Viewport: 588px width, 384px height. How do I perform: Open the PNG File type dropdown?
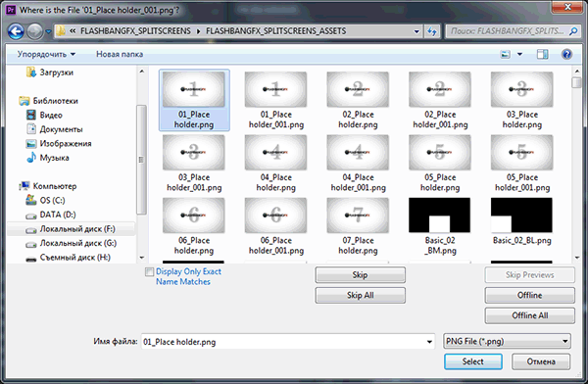point(507,341)
